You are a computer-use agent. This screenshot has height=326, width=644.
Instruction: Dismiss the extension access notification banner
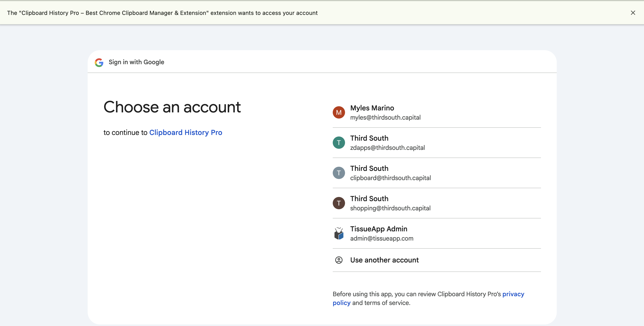tap(633, 13)
